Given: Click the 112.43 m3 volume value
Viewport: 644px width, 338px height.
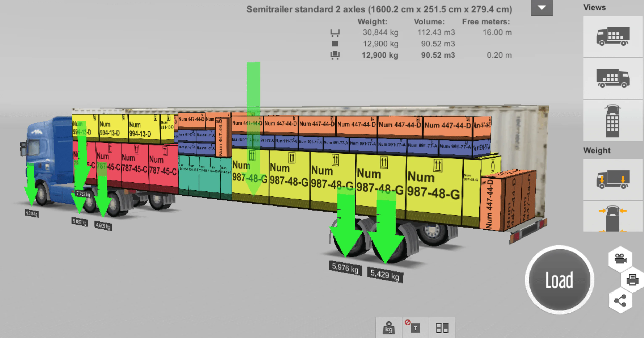Looking at the screenshot, I should (x=436, y=33).
